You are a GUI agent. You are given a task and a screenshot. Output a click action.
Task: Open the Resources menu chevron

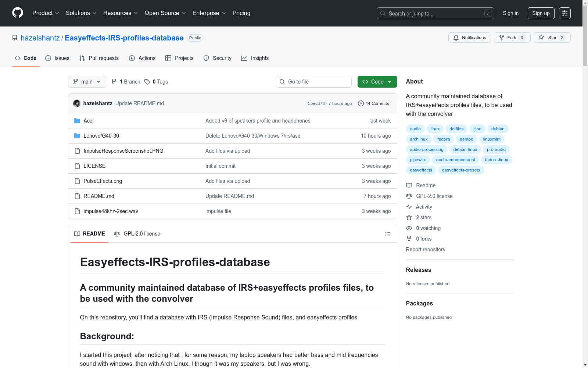click(x=136, y=13)
